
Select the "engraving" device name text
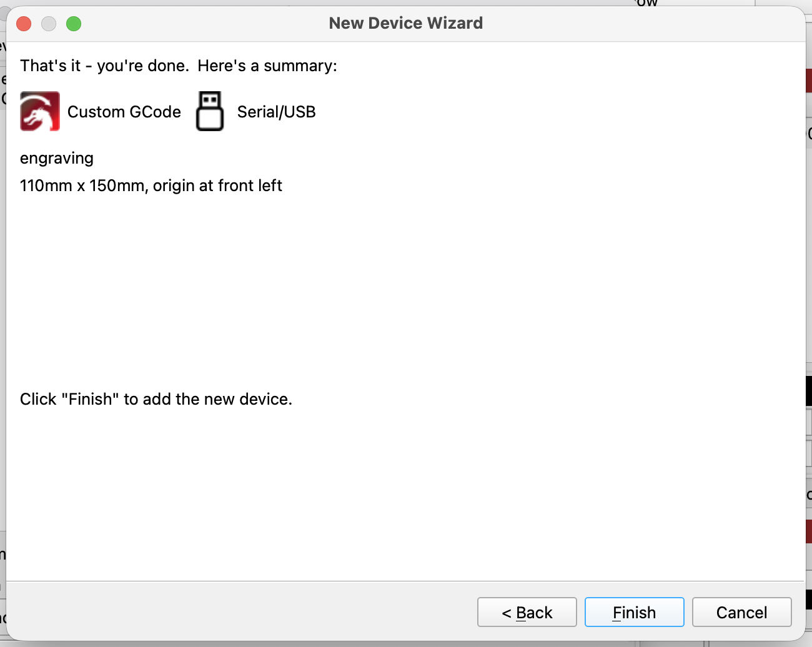(x=57, y=158)
